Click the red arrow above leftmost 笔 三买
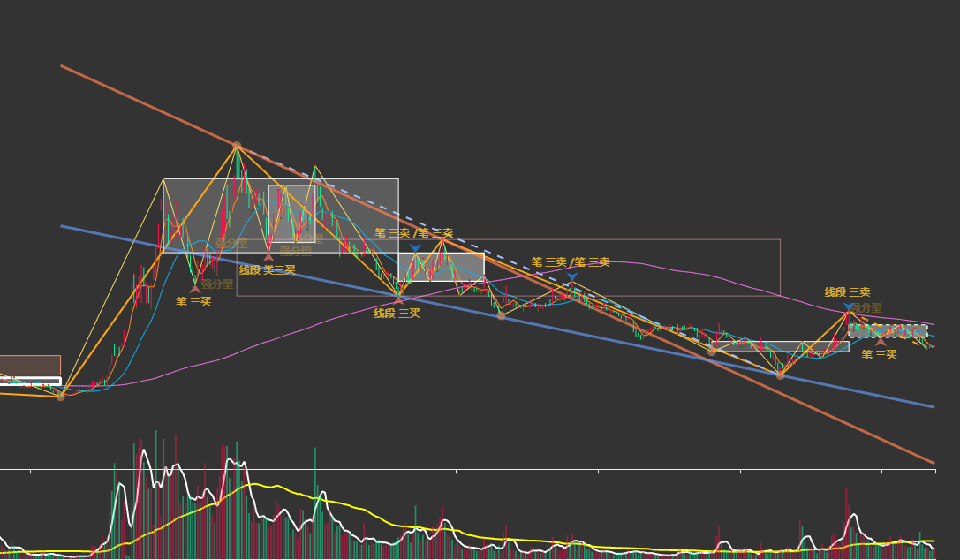Viewport: 960px width, 560px height. [x=195, y=289]
